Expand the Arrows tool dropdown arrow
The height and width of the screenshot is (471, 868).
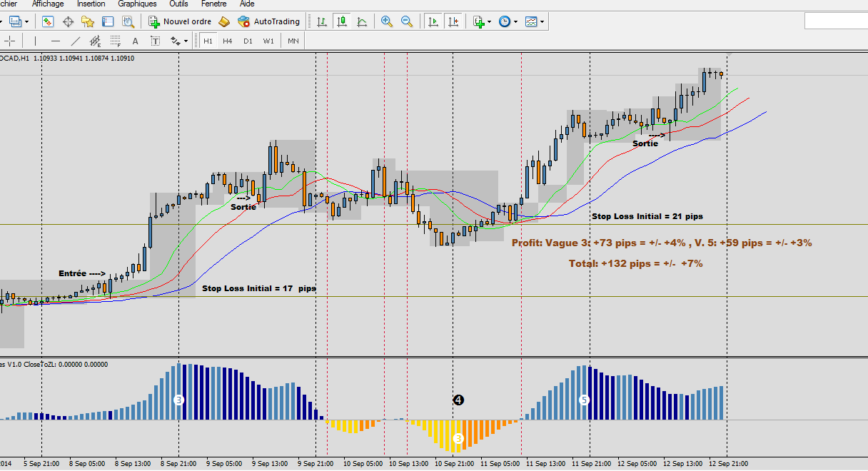(x=186, y=41)
